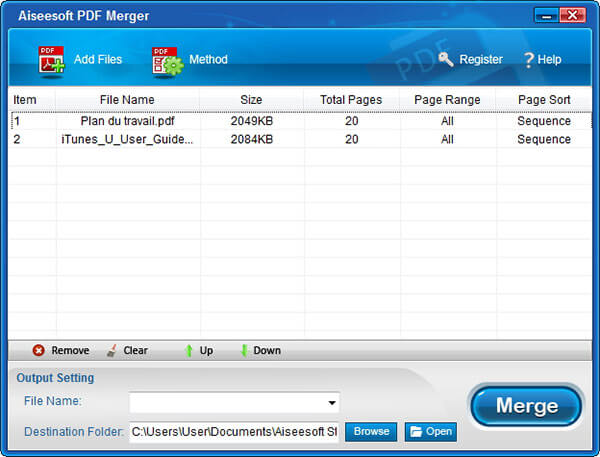Click item number 1 cell
Image resolution: width=600 pixels, height=457 pixels.
tap(17, 121)
